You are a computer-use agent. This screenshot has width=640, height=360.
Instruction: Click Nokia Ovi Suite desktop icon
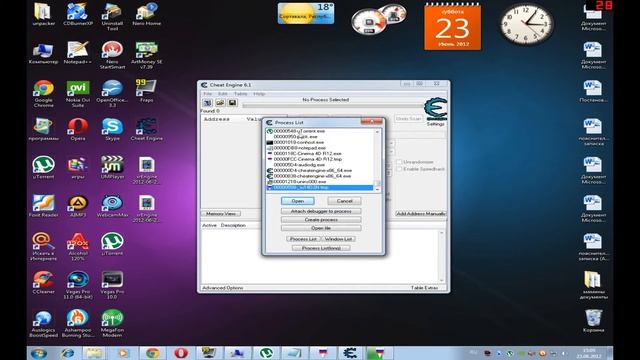pyautogui.click(x=78, y=93)
